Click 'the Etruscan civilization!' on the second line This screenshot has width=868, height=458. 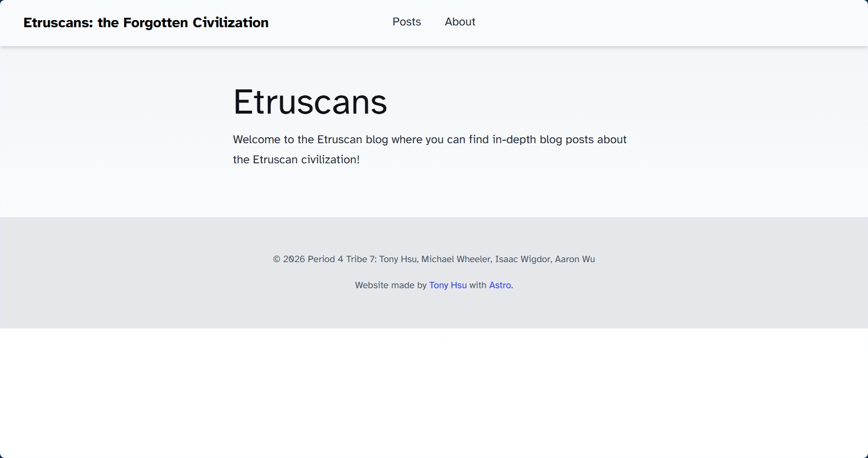click(296, 160)
